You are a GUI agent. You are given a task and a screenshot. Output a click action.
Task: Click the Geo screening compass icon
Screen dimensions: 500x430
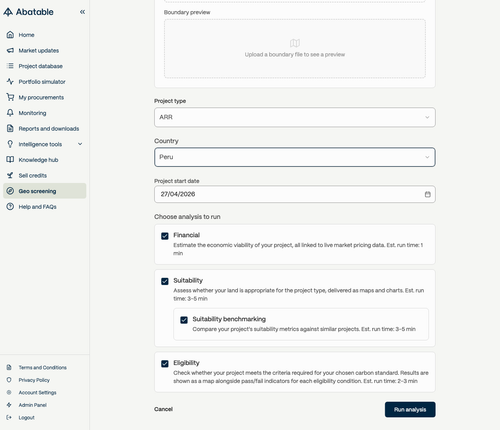pyautogui.click(x=10, y=191)
